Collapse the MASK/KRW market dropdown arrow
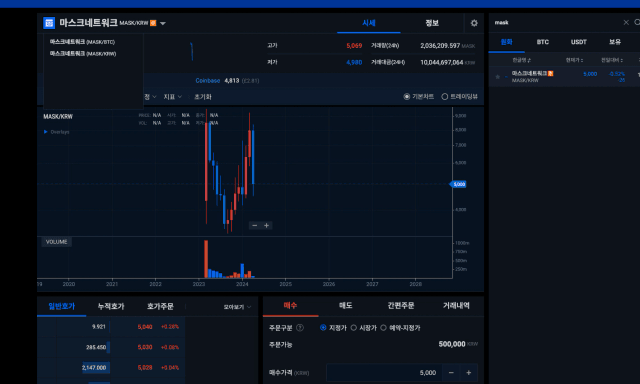 163,24
